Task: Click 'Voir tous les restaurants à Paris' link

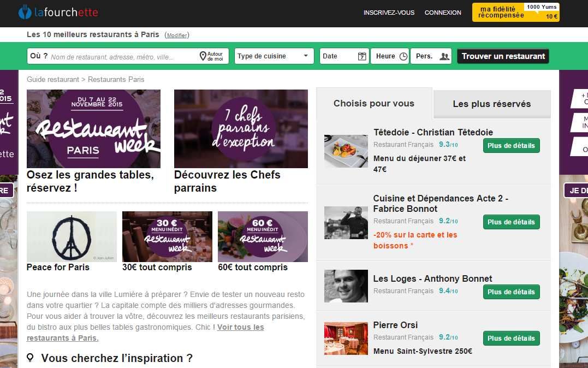Action: pos(146,333)
